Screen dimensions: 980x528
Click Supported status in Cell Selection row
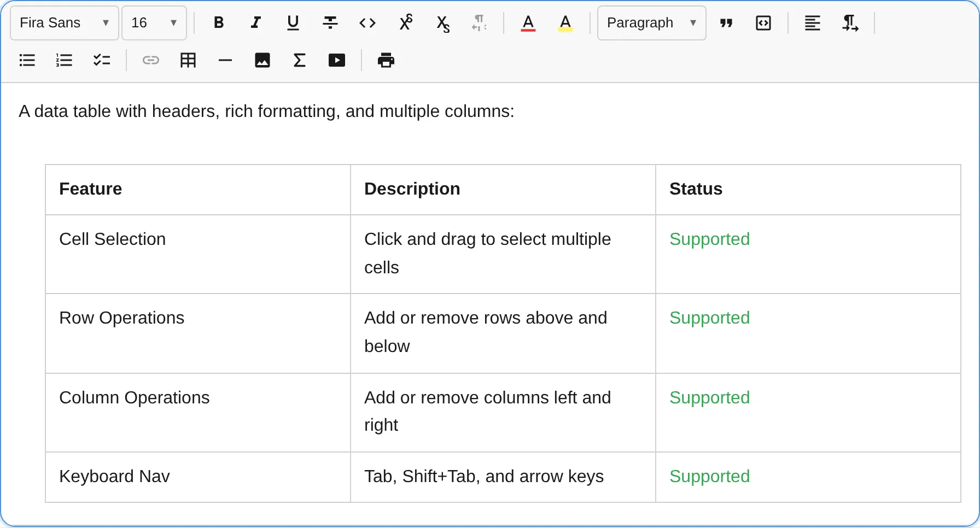[x=709, y=239]
